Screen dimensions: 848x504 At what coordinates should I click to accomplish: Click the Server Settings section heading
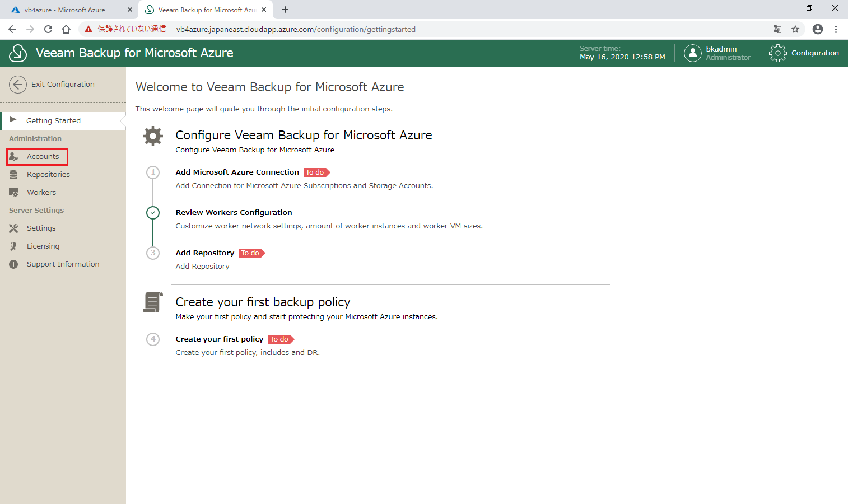(36, 211)
